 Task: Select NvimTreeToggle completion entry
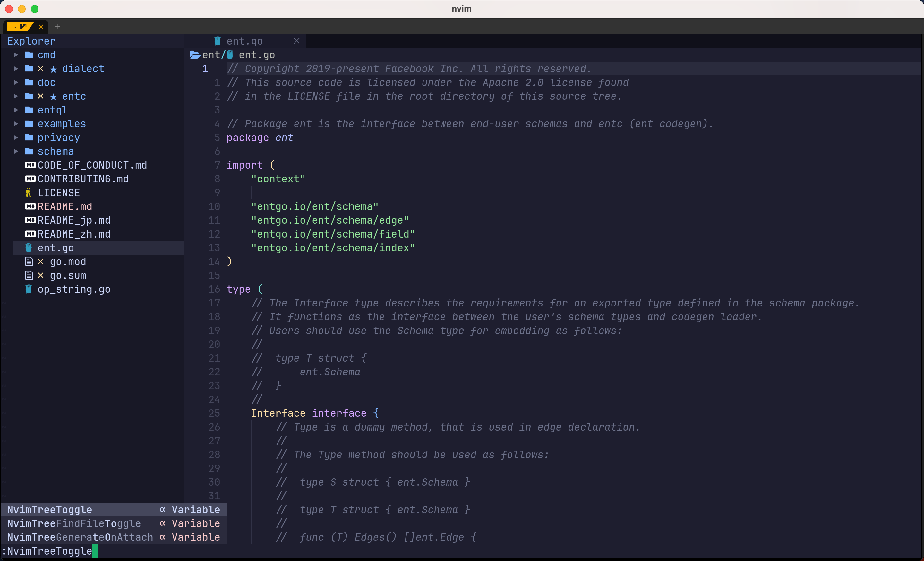[x=114, y=510]
